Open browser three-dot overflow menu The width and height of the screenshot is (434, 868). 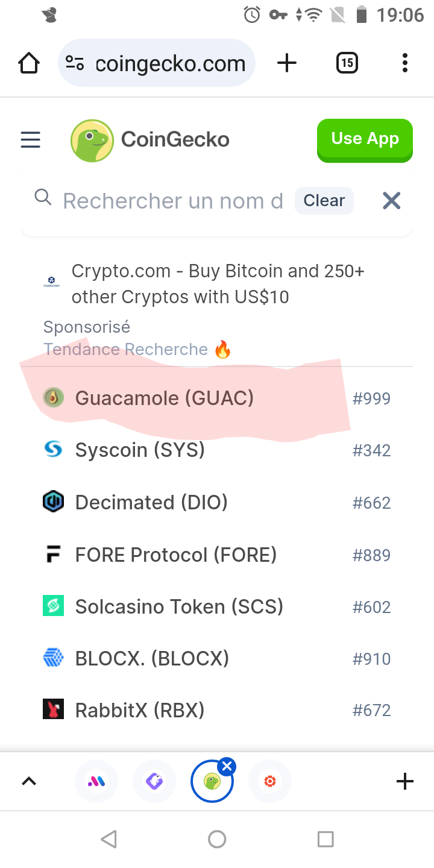[x=404, y=63]
